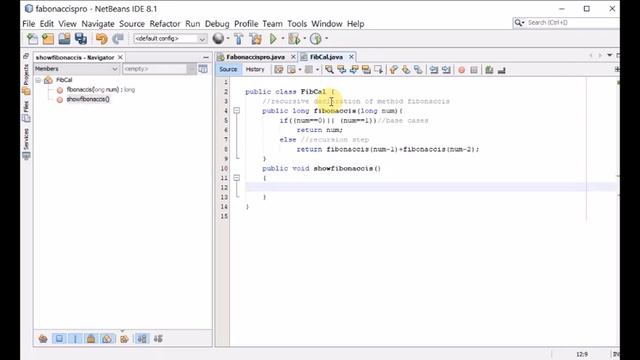640x360 pixels.
Task: Open the Help menu
Action: click(356, 24)
